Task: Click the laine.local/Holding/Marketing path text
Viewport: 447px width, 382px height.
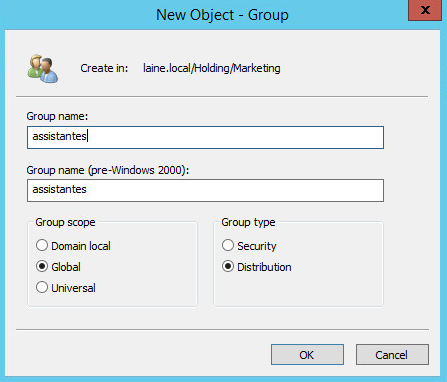Action: (212, 68)
